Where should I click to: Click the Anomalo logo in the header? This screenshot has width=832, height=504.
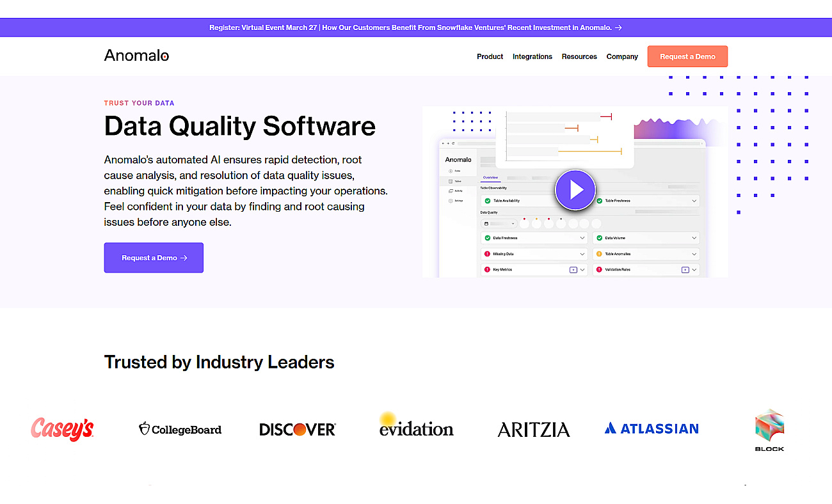[136, 56]
